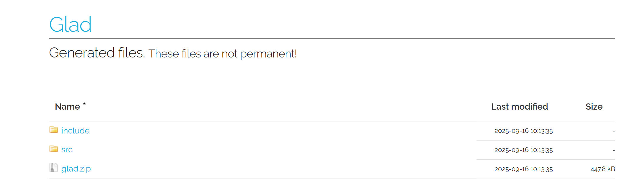Go to the Glad title link
Viewport: 644px width, 188px height.
(70, 24)
